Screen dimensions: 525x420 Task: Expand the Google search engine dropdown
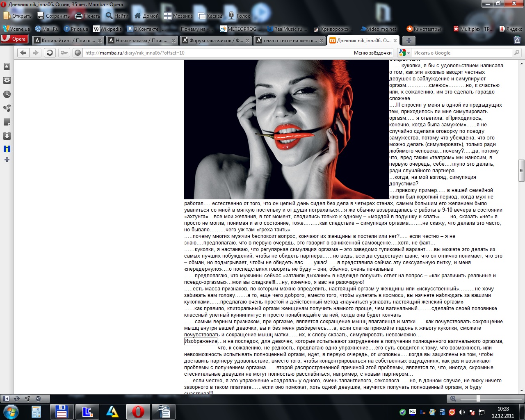[x=404, y=52]
